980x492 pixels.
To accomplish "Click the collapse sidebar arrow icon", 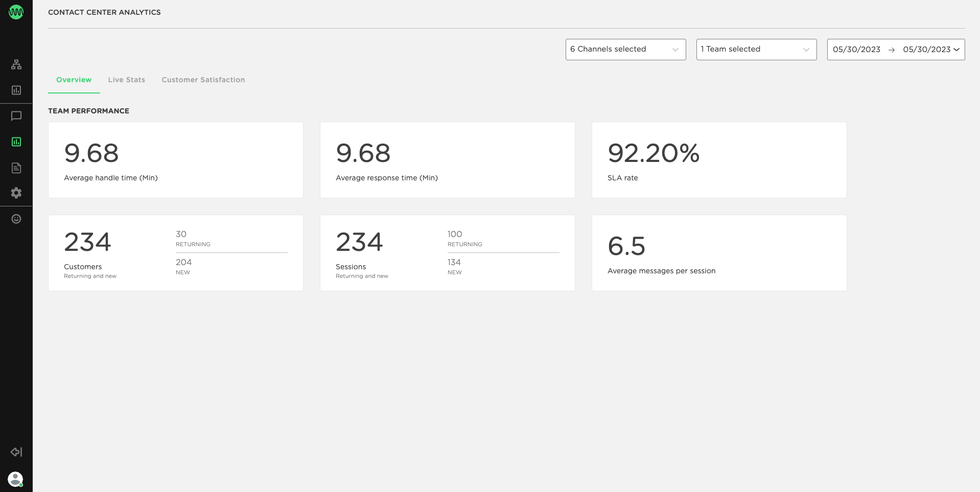I will click(16, 452).
